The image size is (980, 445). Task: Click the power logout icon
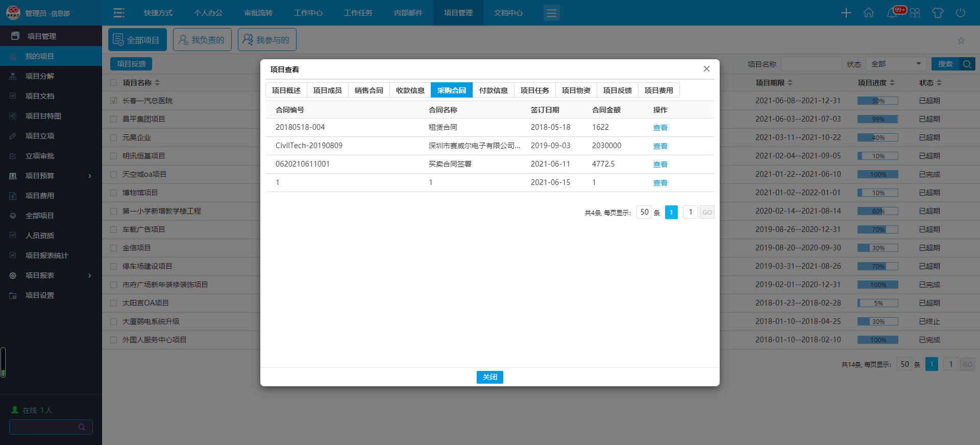click(x=960, y=13)
